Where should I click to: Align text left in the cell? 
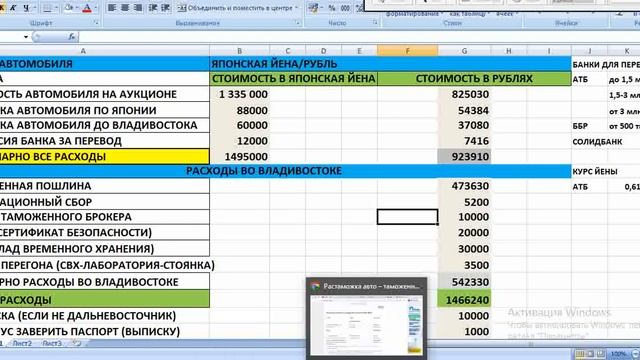111,8
